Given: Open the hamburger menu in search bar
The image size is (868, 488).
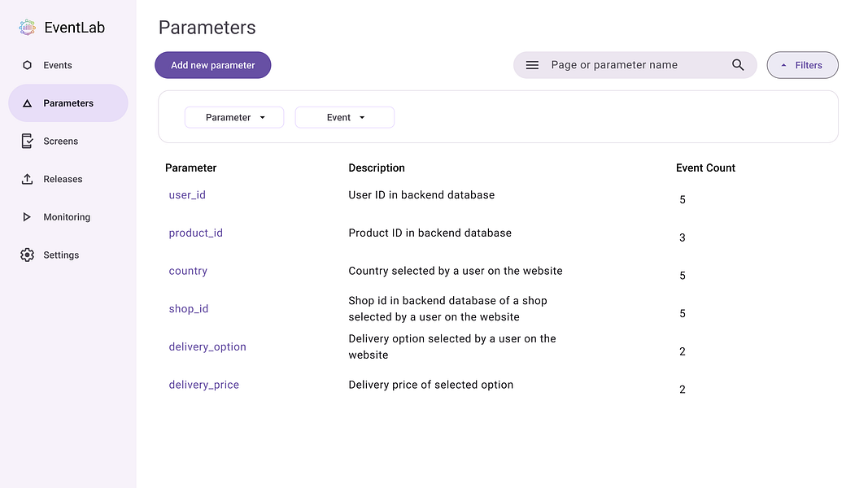Looking at the screenshot, I should (532, 65).
